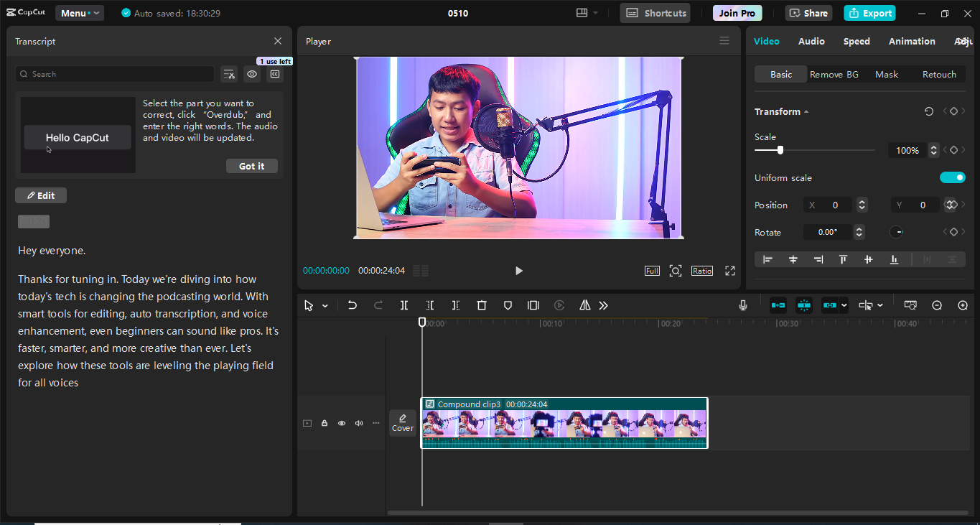The width and height of the screenshot is (980, 525).
Task: Open the Retouch tab in the Video panel
Action: [x=939, y=74]
